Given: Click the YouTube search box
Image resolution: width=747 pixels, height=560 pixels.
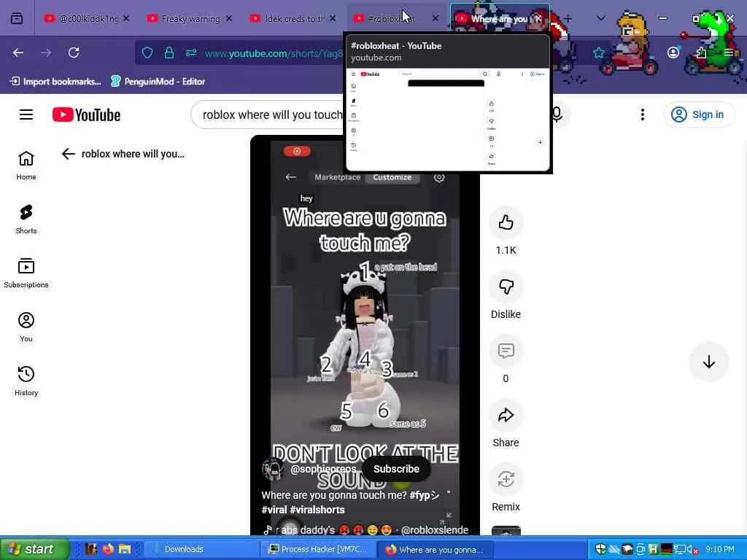Looking at the screenshot, I should point(271,114).
